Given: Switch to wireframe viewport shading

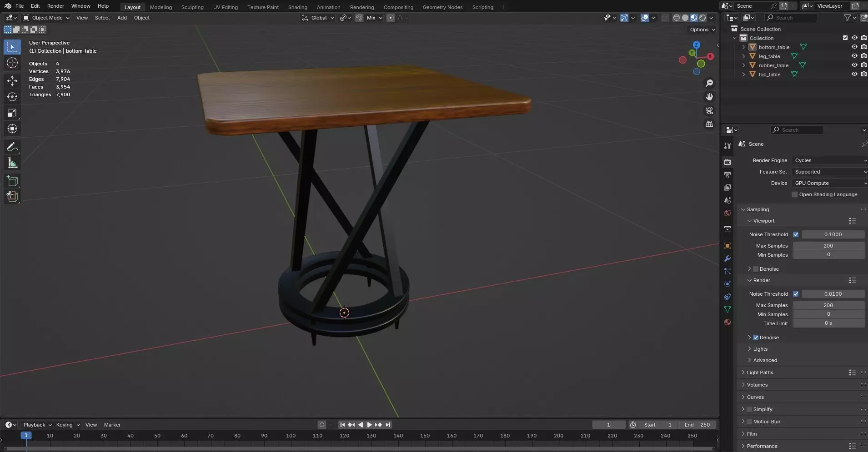Looking at the screenshot, I should point(677,18).
